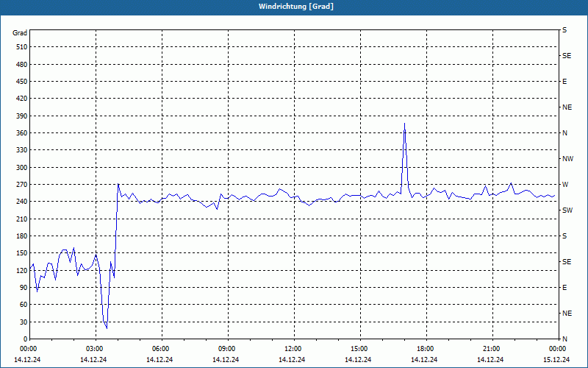Click the lowest dip of the line near 03:30
This screenshot has height=368, width=588.
click(107, 328)
